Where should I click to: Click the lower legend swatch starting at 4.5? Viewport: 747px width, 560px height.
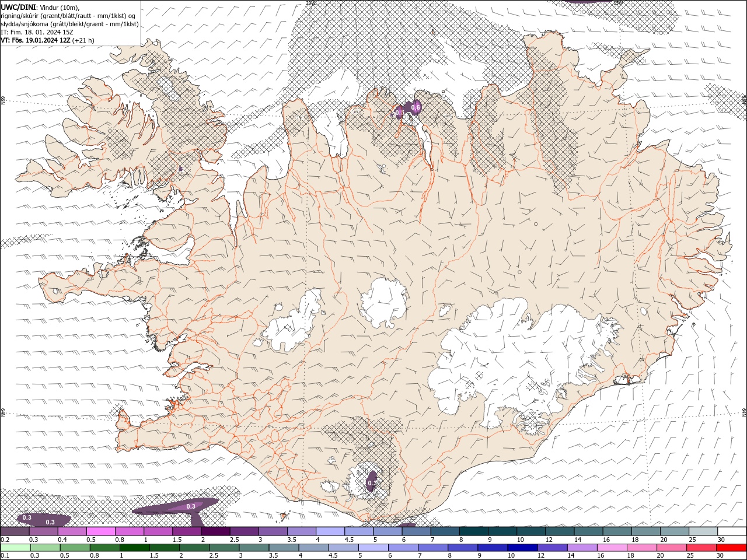click(343, 548)
